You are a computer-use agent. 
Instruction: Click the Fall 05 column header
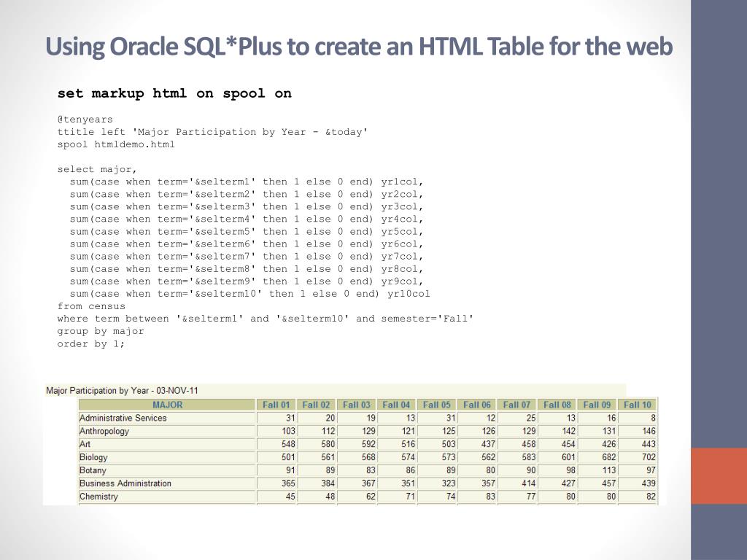coord(437,405)
